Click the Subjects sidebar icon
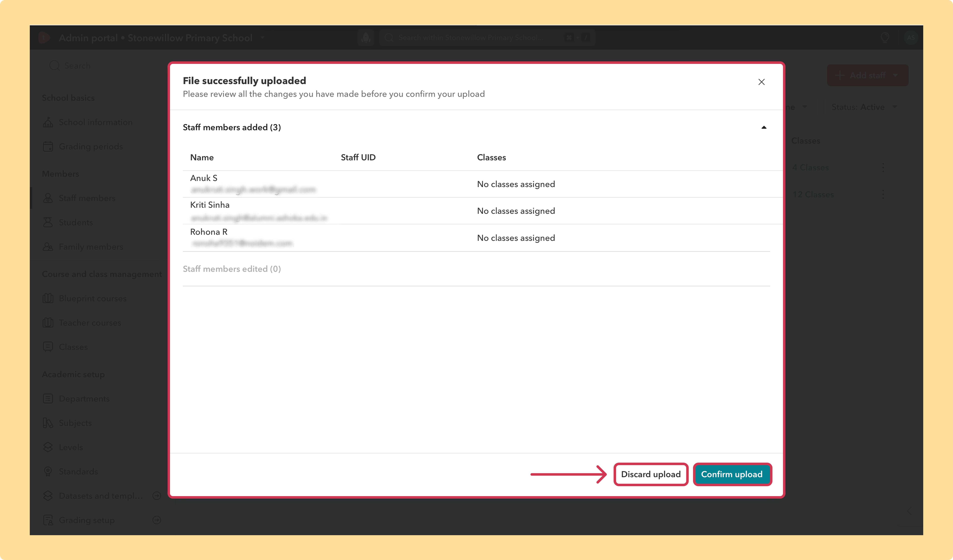This screenshot has height=560, width=953. click(48, 423)
